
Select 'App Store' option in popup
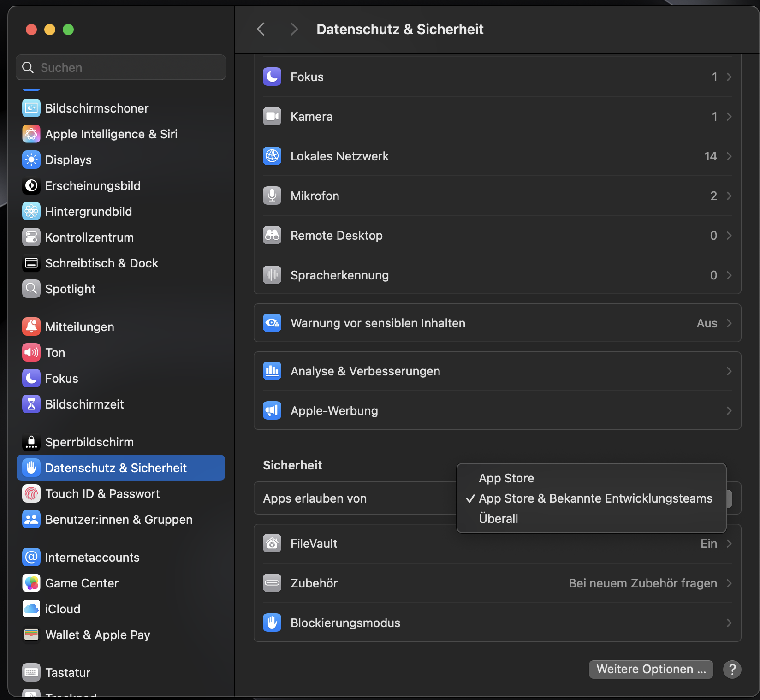click(x=506, y=478)
